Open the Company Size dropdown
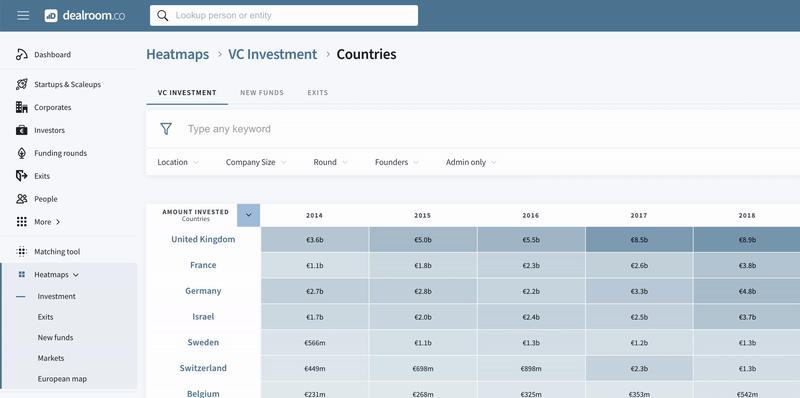Image resolution: width=800 pixels, height=398 pixels. [x=256, y=162]
